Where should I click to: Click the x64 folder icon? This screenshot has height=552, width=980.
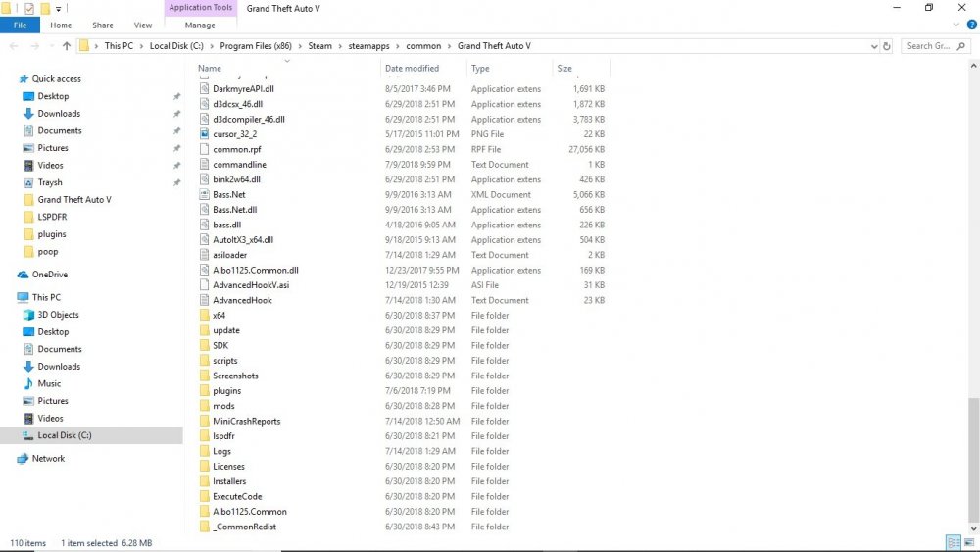[x=204, y=315]
